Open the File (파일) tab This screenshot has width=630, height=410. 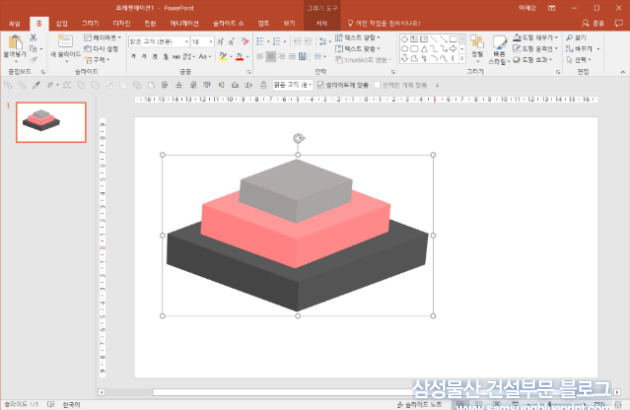pyautogui.click(x=14, y=23)
